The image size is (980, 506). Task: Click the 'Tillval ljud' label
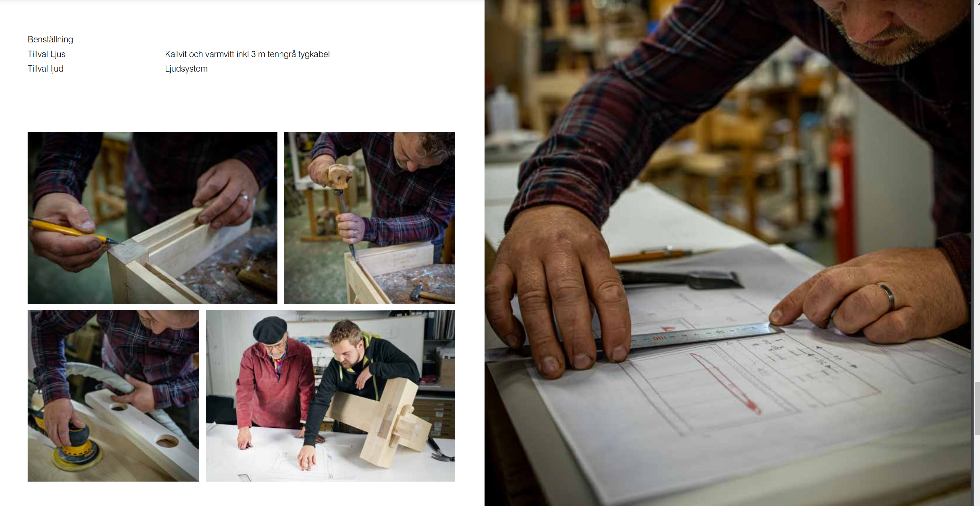pos(45,69)
